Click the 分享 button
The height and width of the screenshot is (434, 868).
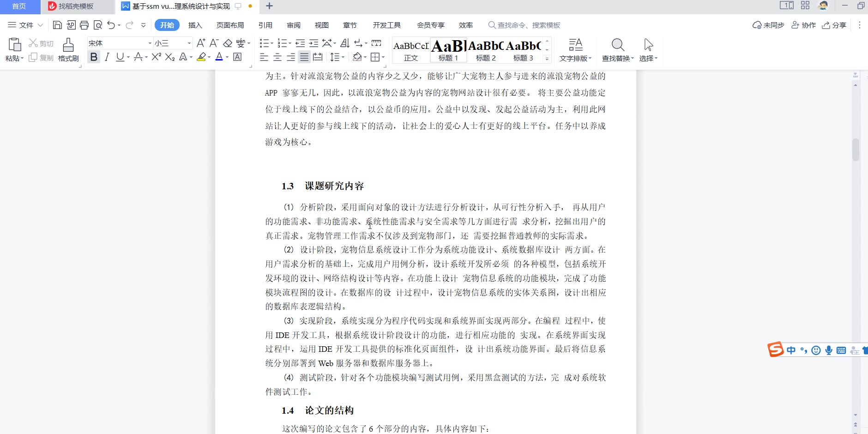[x=834, y=25]
